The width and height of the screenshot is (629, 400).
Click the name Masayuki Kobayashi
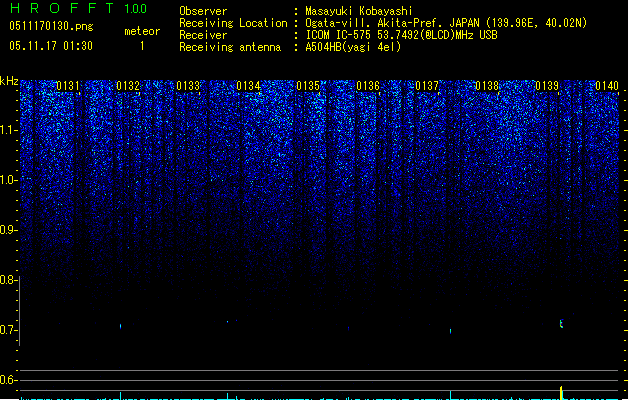(x=359, y=11)
